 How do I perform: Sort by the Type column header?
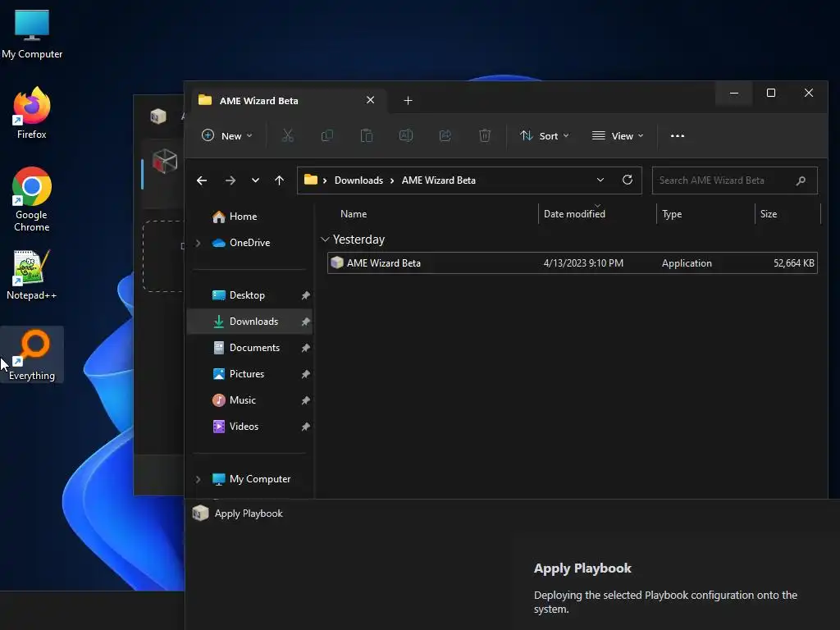pyautogui.click(x=672, y=214)
